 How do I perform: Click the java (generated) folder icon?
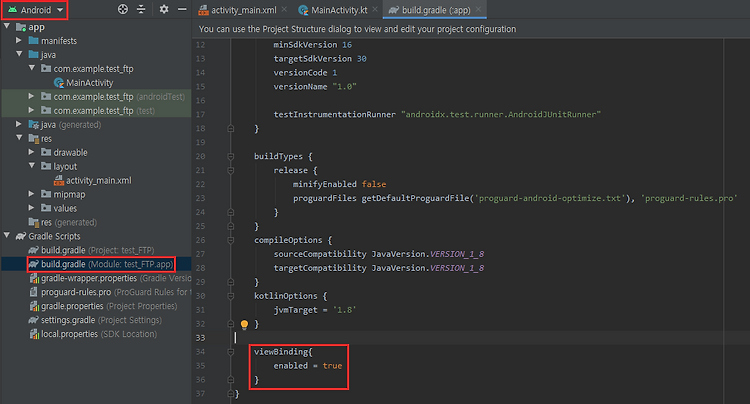[33, 124]
